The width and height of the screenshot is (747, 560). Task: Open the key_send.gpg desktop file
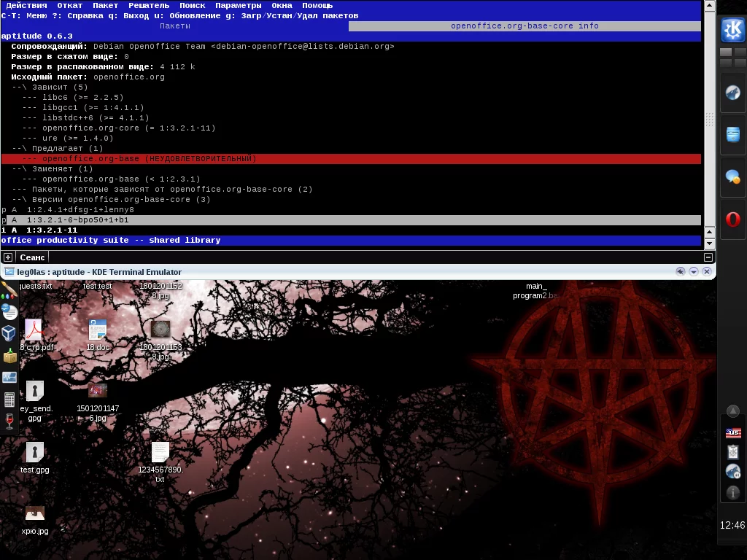35,401
